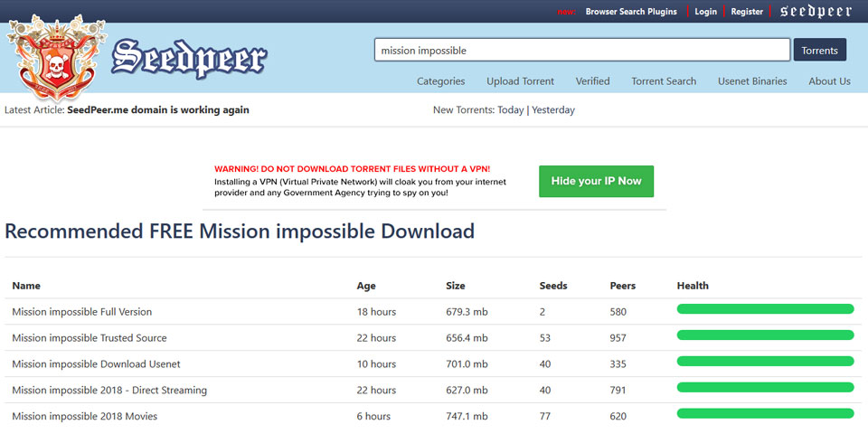This screenshot has height=434, width=868.
Task: Open the Verified torrents menu item
Action: coord(592,81)
